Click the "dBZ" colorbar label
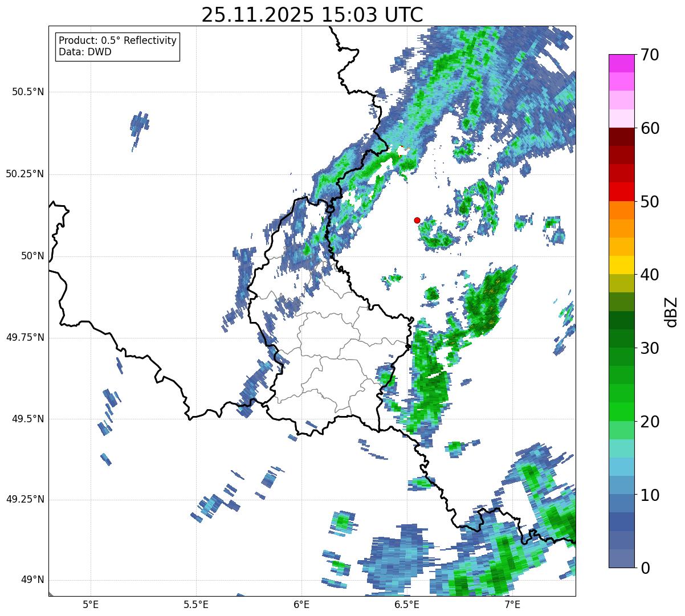This screenshot has width=685, height=616. coord(671,311)
